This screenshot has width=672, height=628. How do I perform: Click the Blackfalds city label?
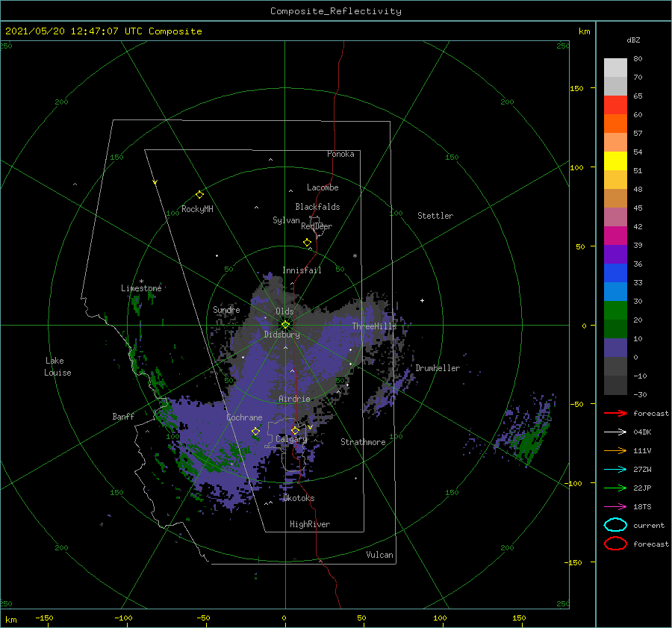[317, 207]
